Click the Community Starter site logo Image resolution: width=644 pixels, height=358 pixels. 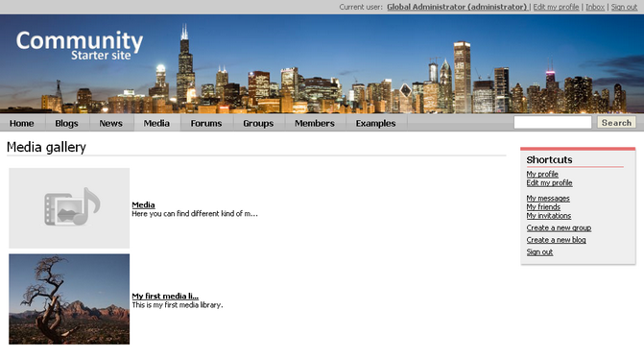coord(80,45)
